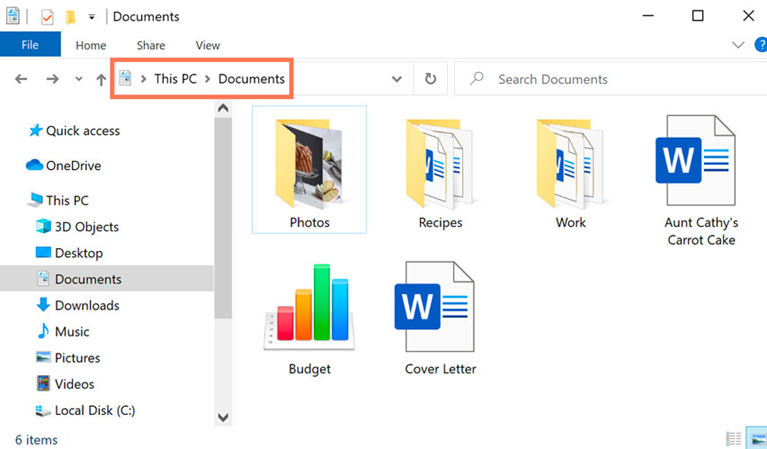Click the Back navigation arrow
The width and height of the screenshot is (767, 449).
pos(21,79)
